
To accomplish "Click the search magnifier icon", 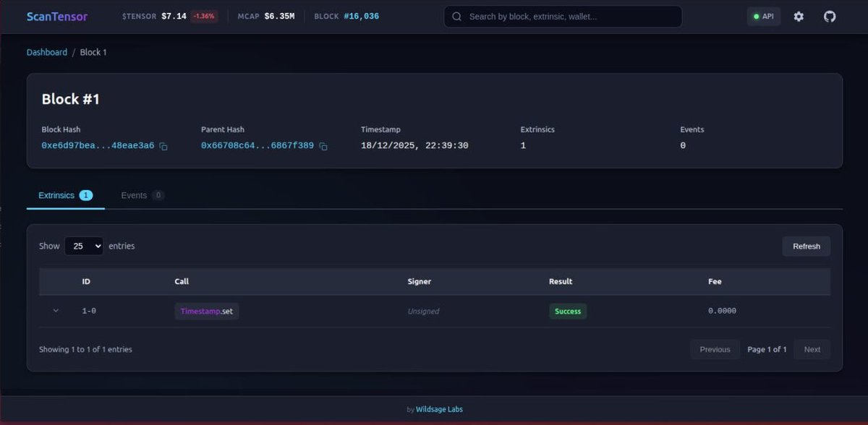I will 456,16.
